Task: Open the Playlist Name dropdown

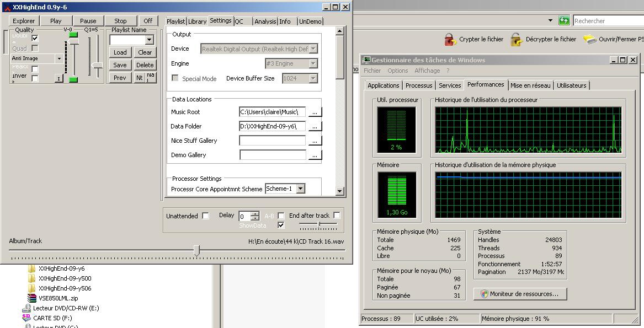Action: (150, 40)
